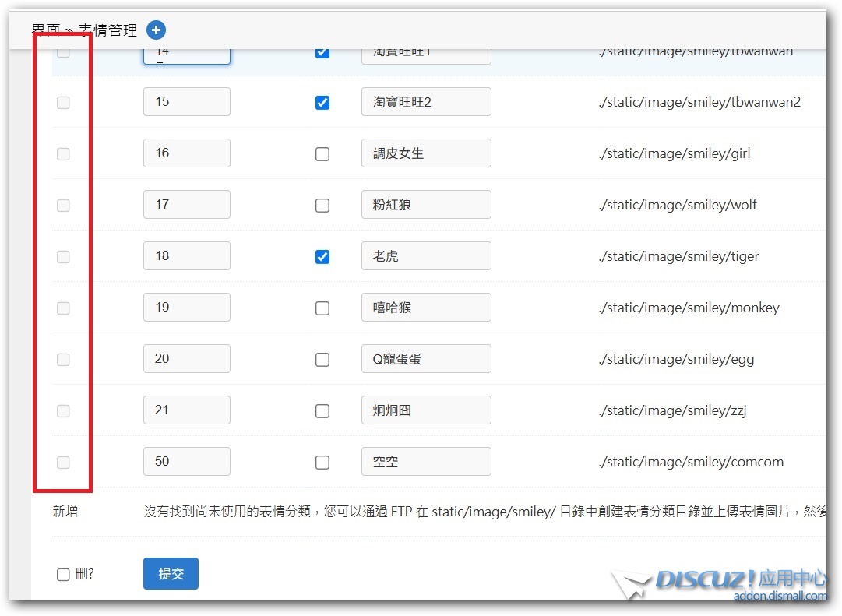Edit the name field 粉紅狼

(426, 205)
